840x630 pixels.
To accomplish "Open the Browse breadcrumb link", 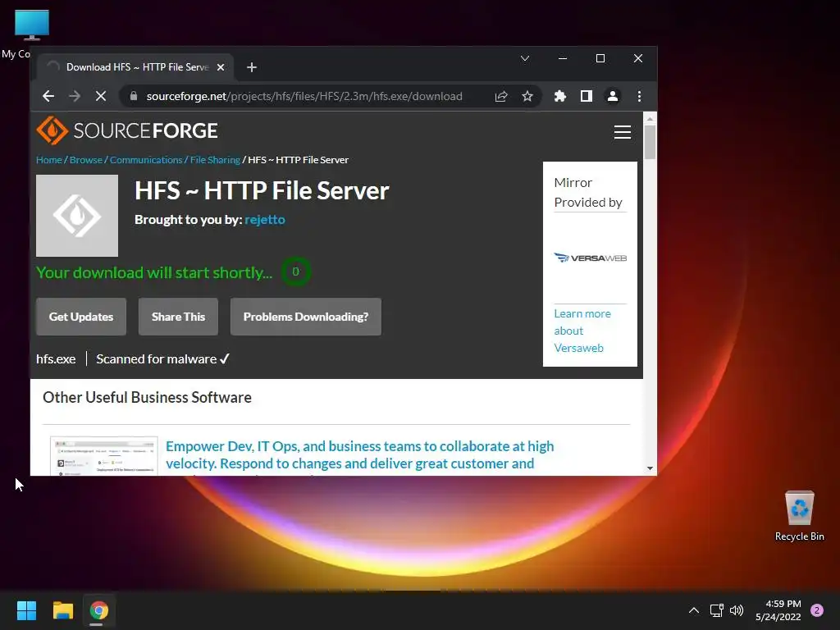I will click(85, 160).
